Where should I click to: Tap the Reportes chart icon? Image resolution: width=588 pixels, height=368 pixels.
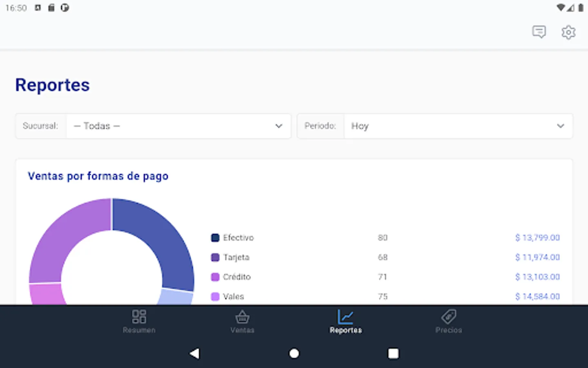click(x=345, y=316)
